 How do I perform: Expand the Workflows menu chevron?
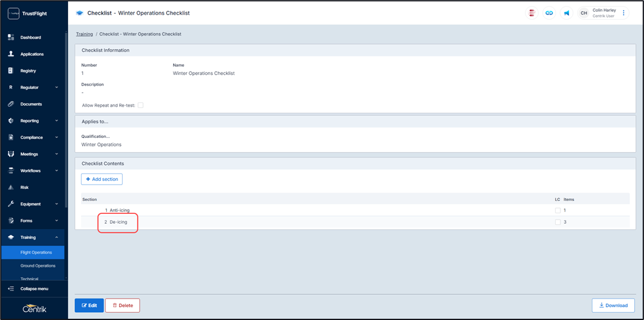coord(56,170)
